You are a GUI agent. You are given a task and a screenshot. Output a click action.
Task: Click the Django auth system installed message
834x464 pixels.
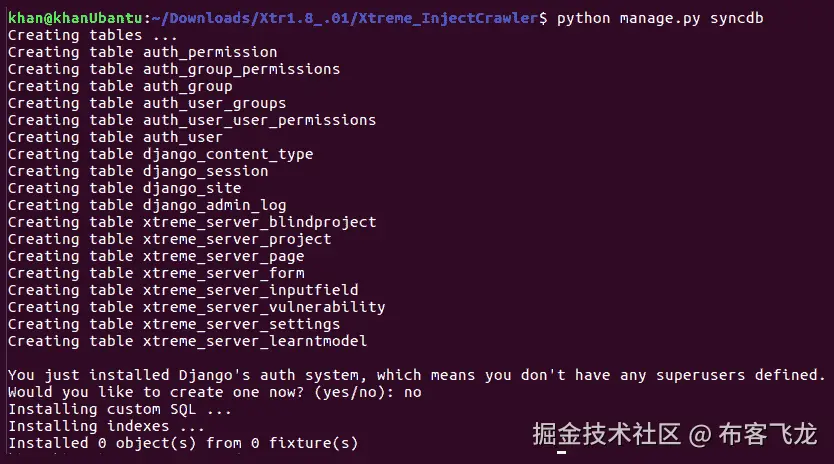[416, 375]
